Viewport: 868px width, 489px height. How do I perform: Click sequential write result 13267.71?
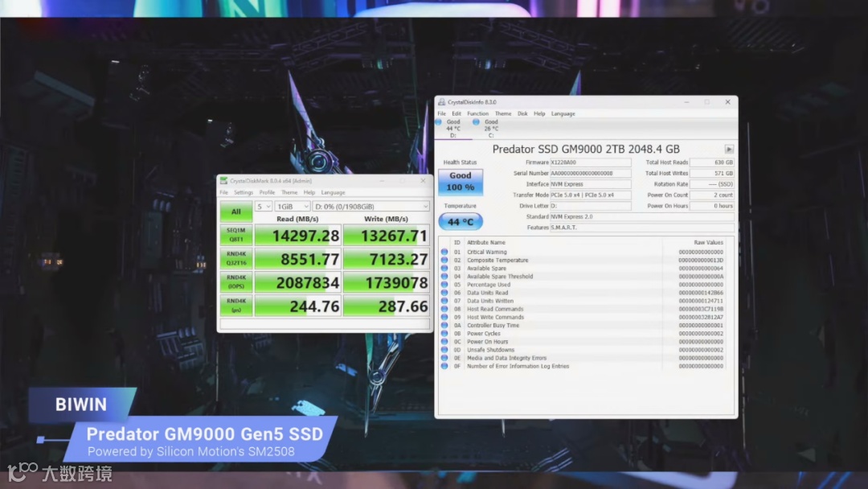pyautogui.click(x=387, y=236)
